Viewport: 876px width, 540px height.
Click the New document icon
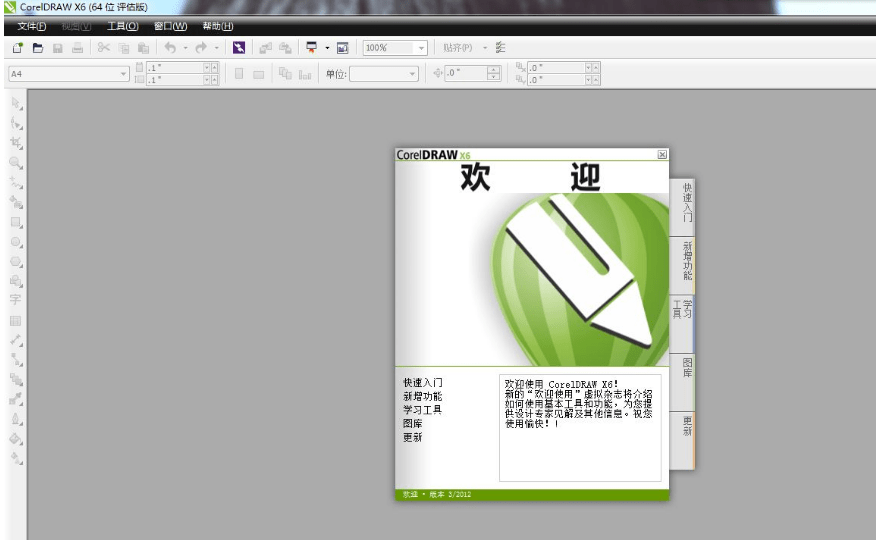(x=18, y=47)
